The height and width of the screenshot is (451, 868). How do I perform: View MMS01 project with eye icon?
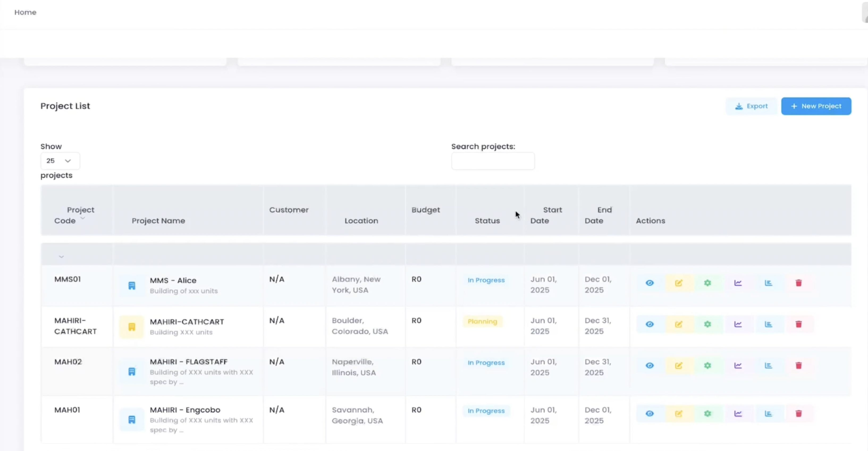click(x=649, y=283)
